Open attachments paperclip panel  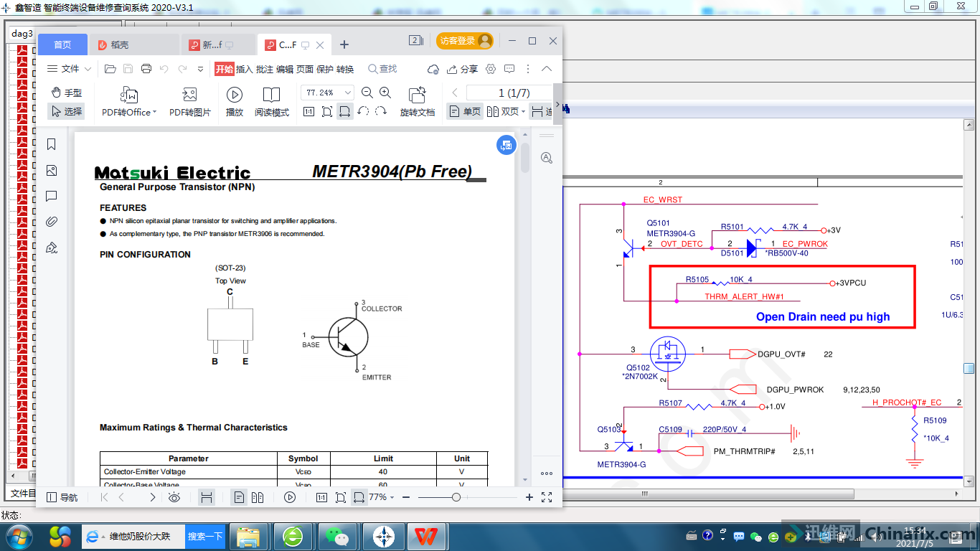point(52,222)
